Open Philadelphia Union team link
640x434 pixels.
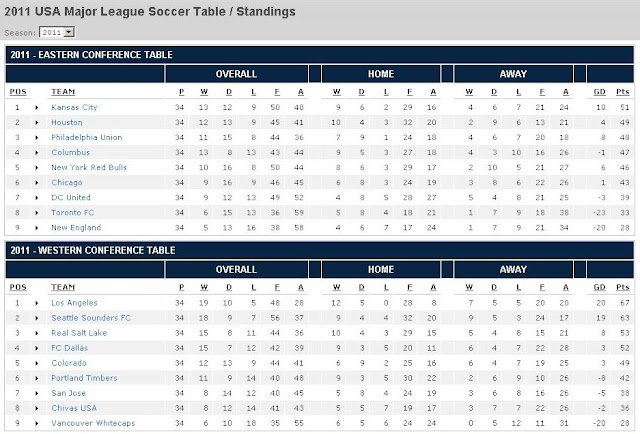point(87,138)
